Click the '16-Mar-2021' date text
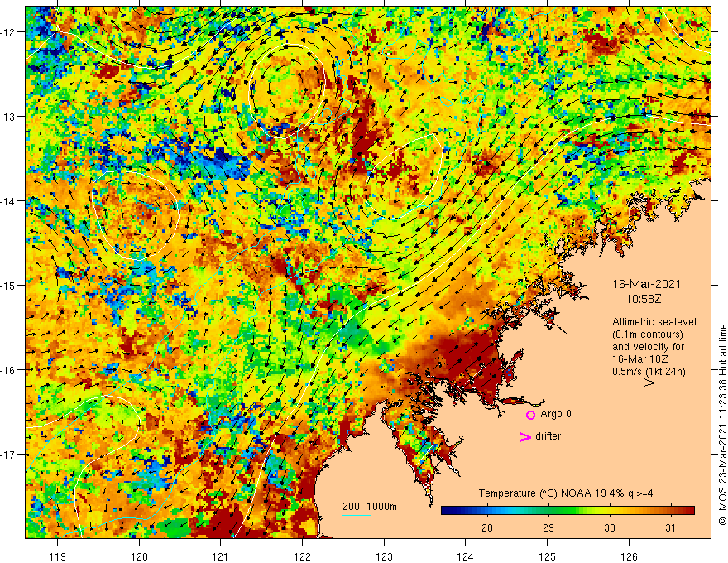This screenshot has width=728, height=563. [647, 284]
